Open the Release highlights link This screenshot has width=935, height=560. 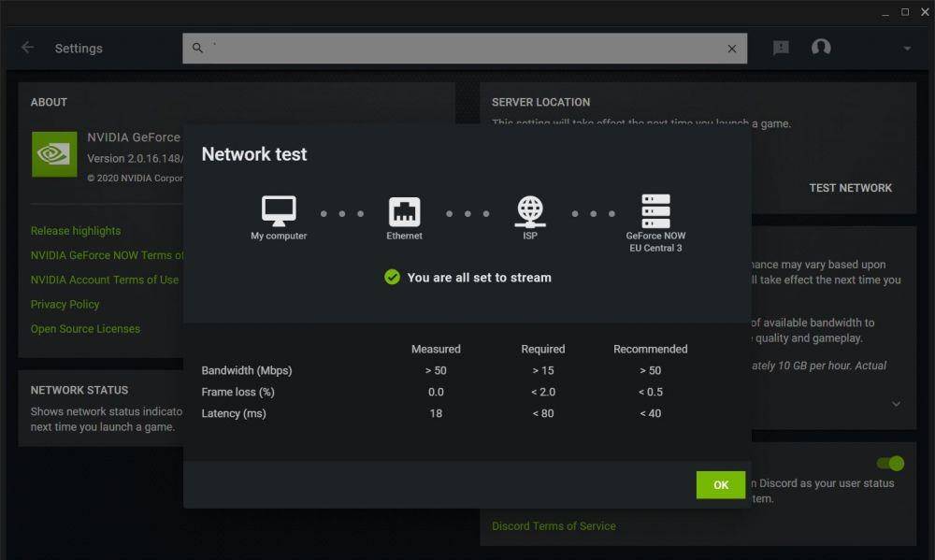(x=76, y=231)
